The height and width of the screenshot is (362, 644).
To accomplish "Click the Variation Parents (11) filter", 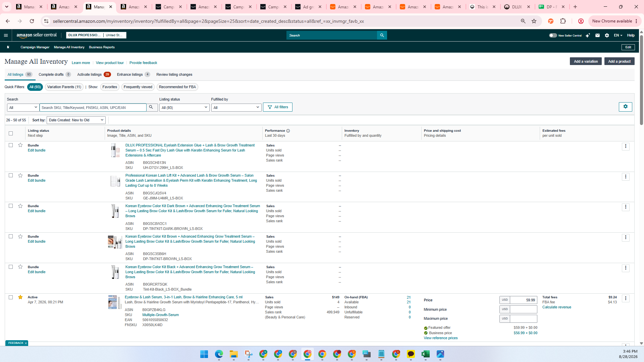I will click(x=64, y=87).
